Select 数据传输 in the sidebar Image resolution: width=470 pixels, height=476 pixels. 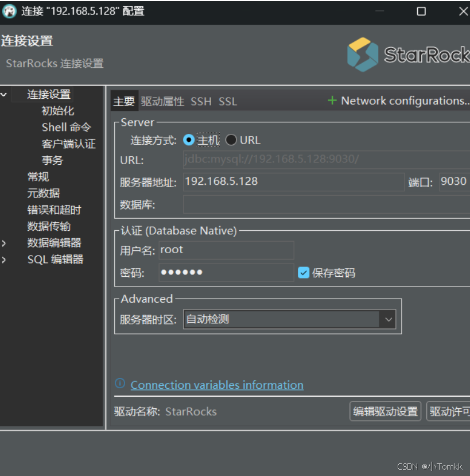coord(49,226)
